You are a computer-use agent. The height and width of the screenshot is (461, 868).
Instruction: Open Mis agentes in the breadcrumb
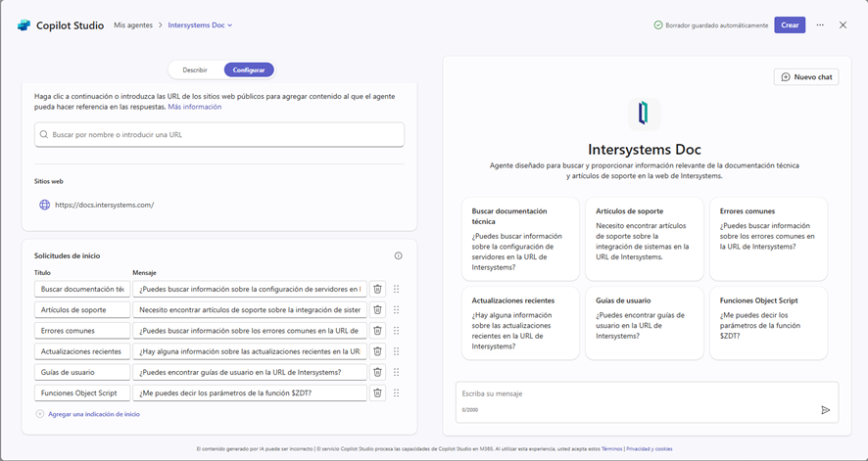pyautogui.click(x=133, y=25)
